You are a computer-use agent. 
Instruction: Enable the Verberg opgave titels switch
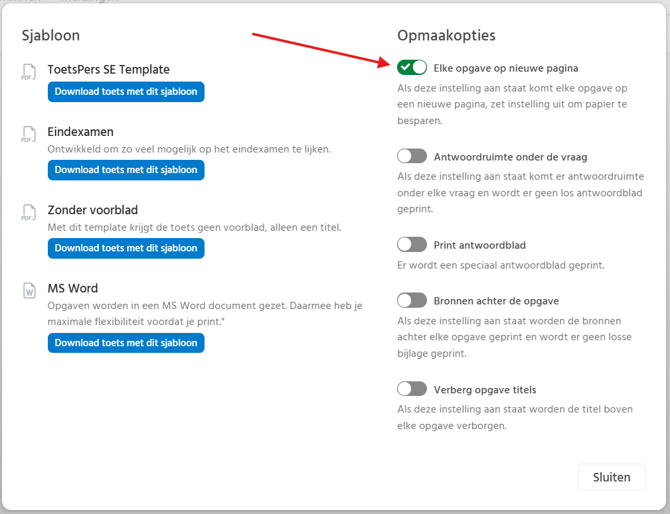click(412, 389)
